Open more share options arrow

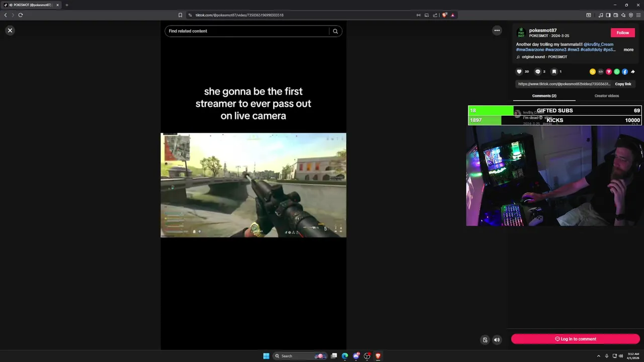(633, 72)
